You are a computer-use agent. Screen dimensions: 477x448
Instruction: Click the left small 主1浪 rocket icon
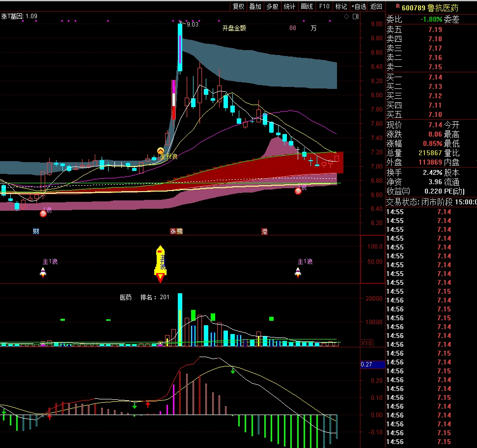(x=43, y=272)
